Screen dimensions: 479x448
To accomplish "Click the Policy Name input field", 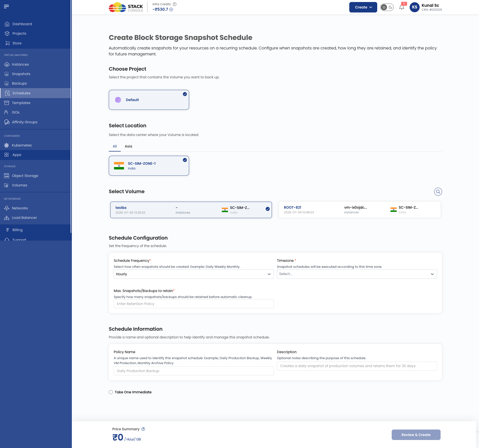I will point(194,371).
